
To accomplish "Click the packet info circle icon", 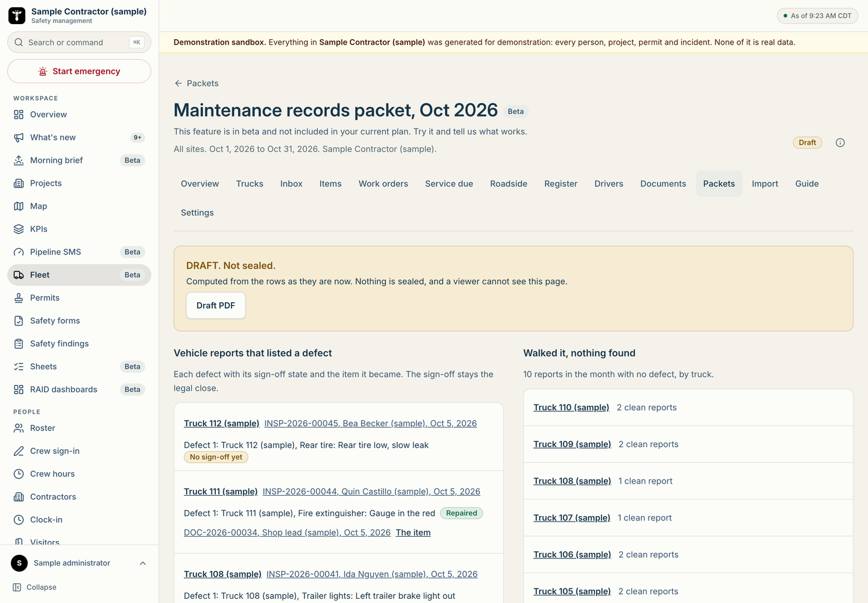I will tap(840, 143).
